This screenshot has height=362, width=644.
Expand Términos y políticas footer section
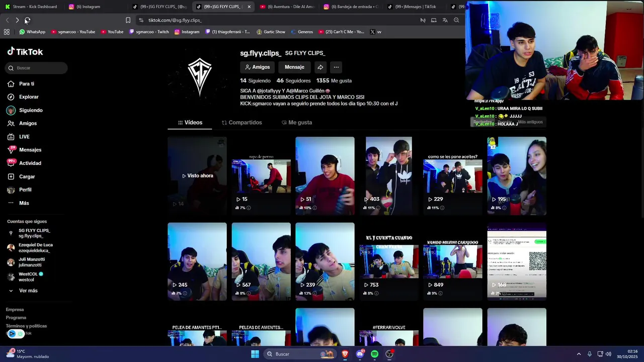pyautogui.click(x=26, y=326)
